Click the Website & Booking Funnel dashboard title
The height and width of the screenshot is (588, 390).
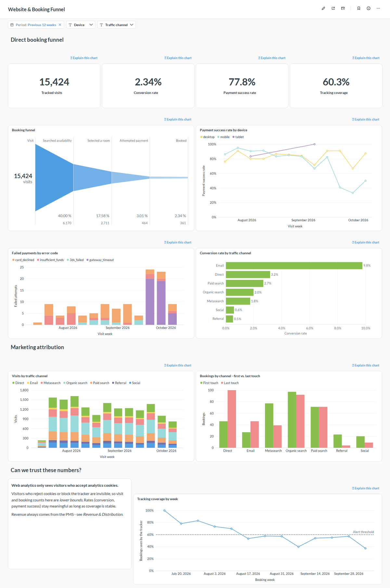(36, 9)
